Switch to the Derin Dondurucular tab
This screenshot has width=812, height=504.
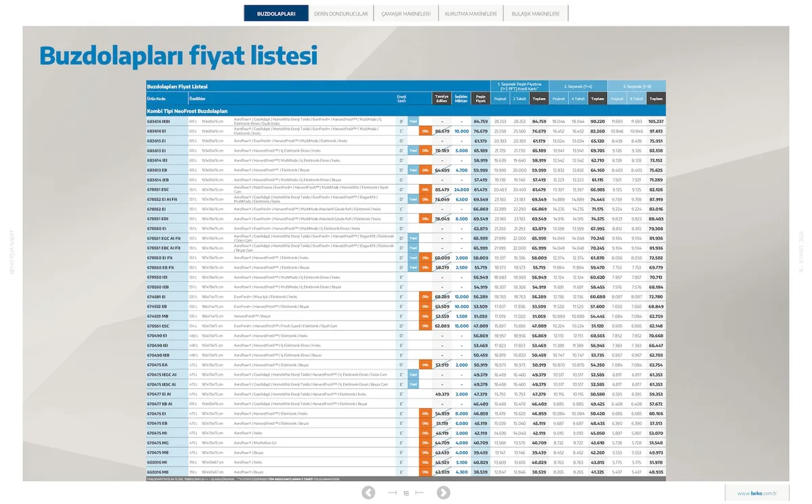(x=341, y=14)
